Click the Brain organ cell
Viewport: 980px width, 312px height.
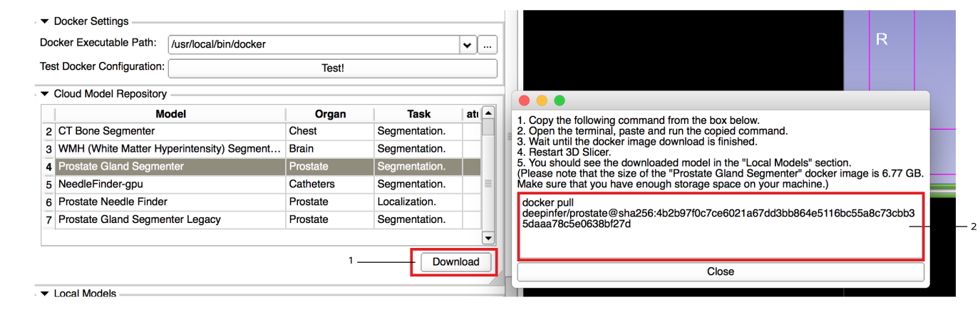click(x=330, y=149)
